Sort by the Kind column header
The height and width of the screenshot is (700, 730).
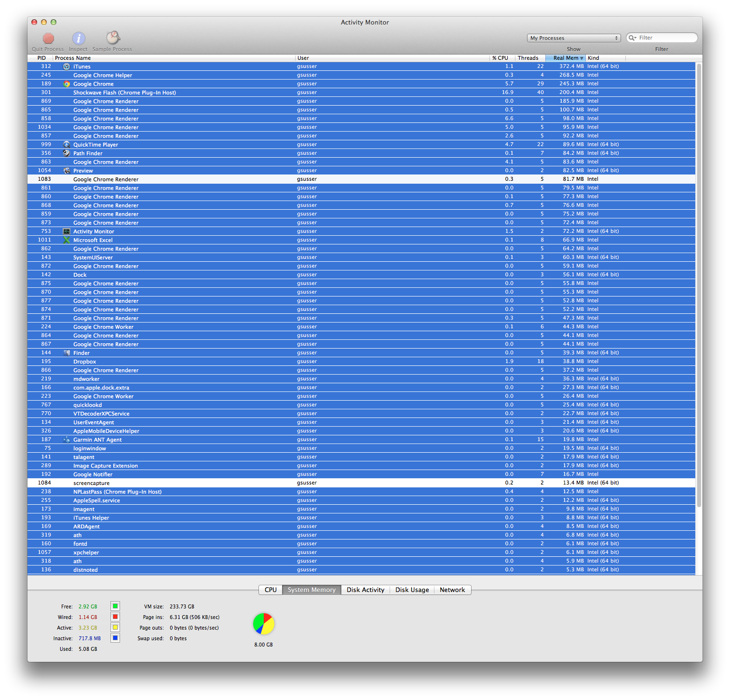[606, 58]
